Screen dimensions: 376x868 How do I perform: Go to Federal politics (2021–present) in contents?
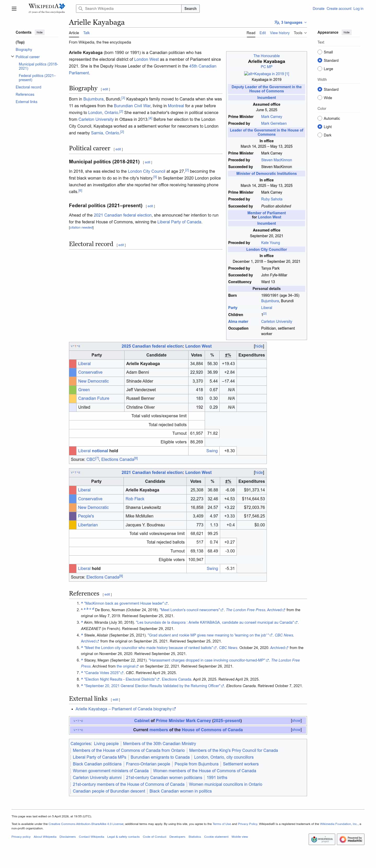click(x=37, y=78)
